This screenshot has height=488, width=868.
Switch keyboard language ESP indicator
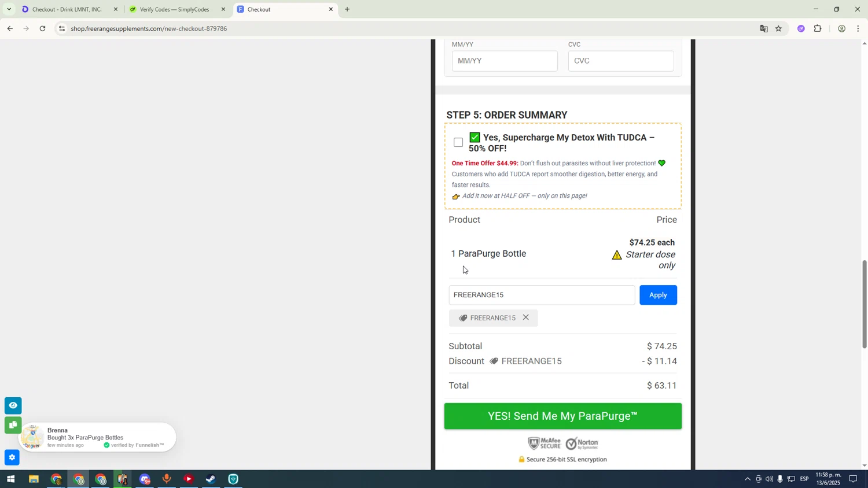point(804,479)
